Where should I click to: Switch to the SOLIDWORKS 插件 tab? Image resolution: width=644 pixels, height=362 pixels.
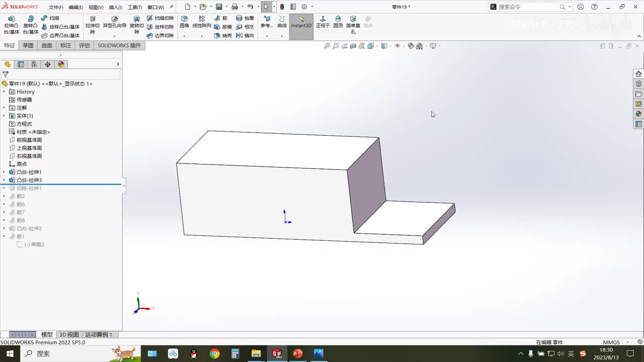pos(119,45)
